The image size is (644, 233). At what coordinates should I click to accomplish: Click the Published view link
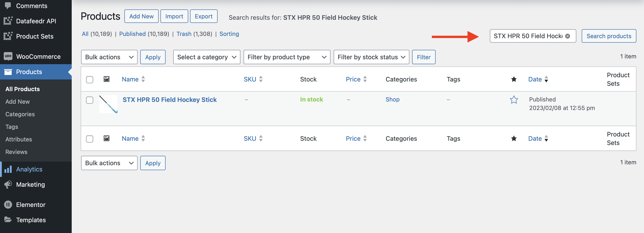pos(132,34)
